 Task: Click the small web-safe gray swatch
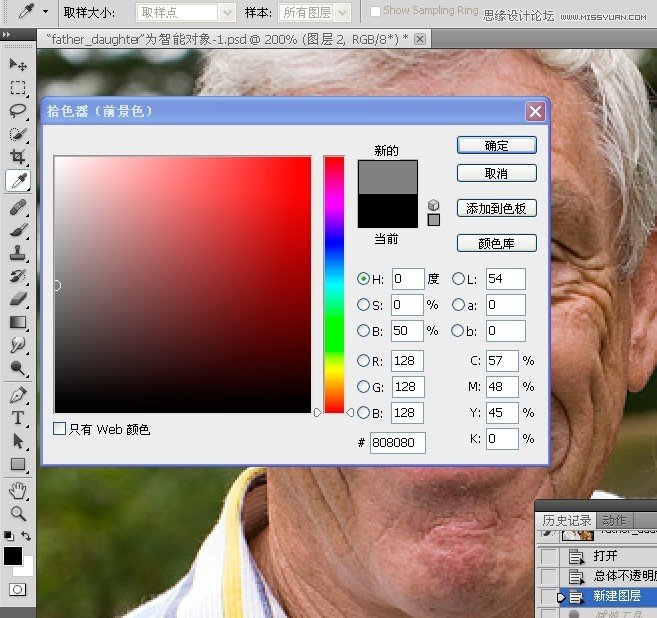[x=434, y=220]
